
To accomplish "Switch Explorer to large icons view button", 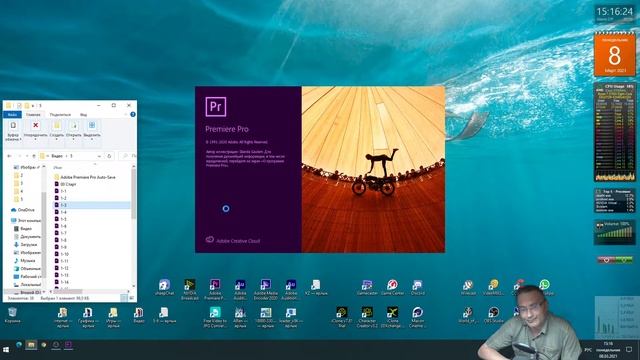I will pyautogui.click(x=132, y=298).
